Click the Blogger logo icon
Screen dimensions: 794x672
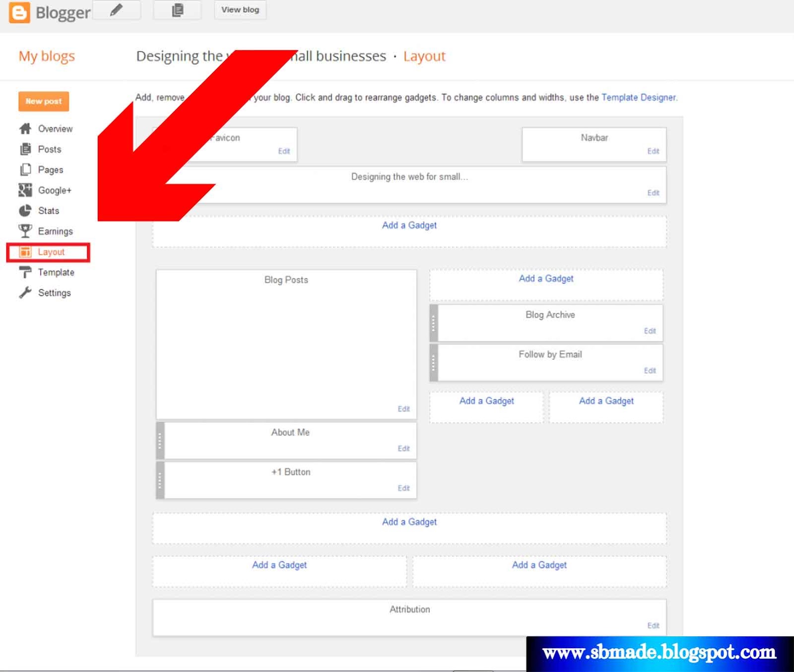click(18, 11)
